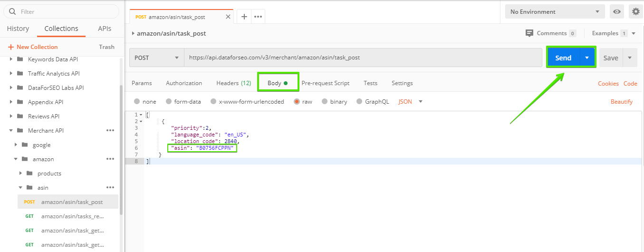Click the products folder icon
Image resolution: width=644 pixels, height=252 pixels.
29,173
